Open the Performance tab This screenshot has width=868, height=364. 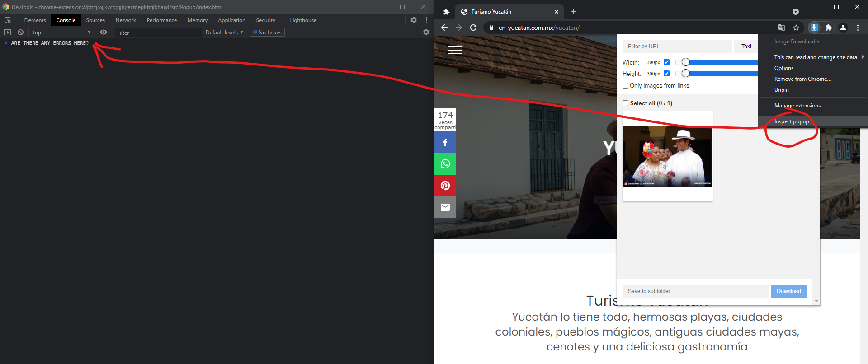pyautogui.click(x=162, y=20)
